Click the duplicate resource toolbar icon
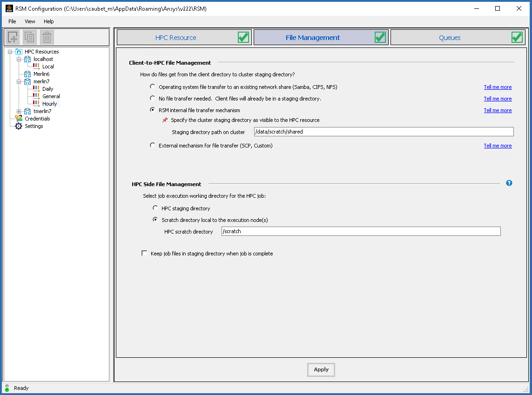 [29, 37]
